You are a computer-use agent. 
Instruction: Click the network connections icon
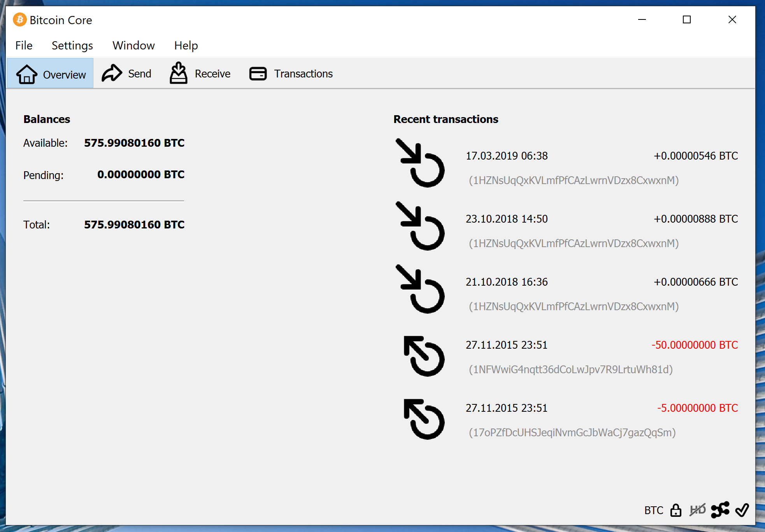pos(720,510)
